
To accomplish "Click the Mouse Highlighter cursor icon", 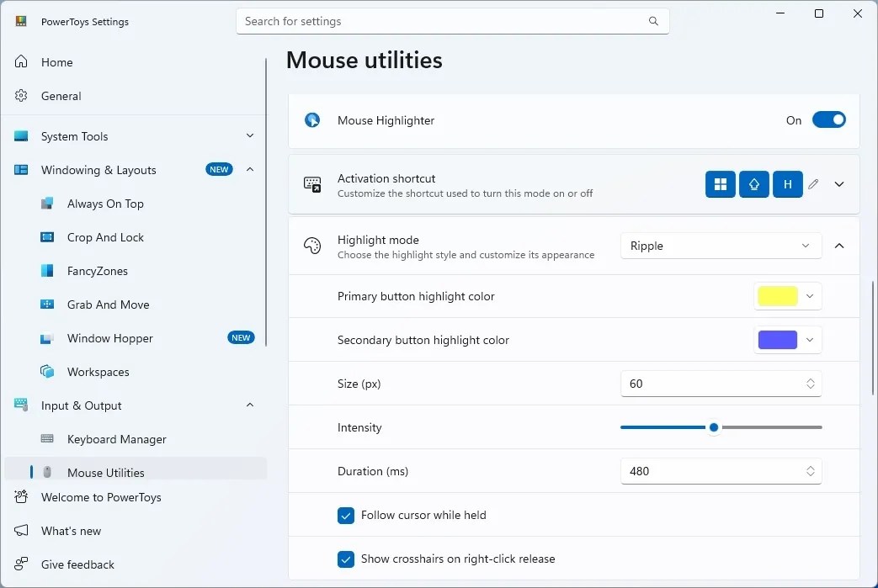I will 312,119.
